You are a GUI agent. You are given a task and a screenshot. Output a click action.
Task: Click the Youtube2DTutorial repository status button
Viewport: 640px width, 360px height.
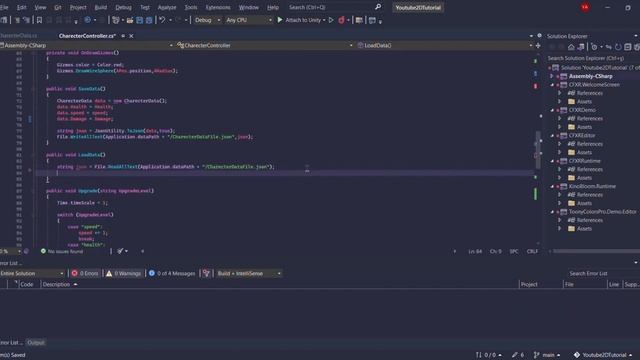pos(603,355)
